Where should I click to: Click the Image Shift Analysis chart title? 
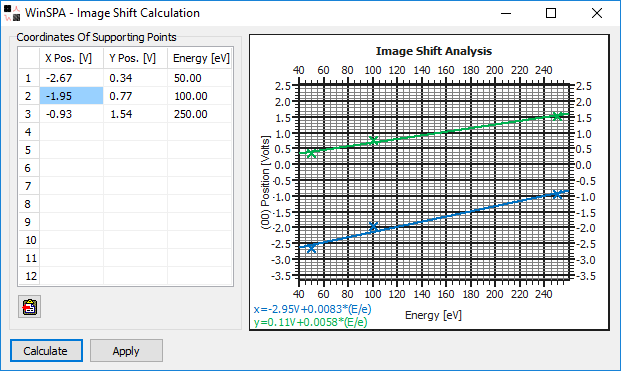(434, 51)
